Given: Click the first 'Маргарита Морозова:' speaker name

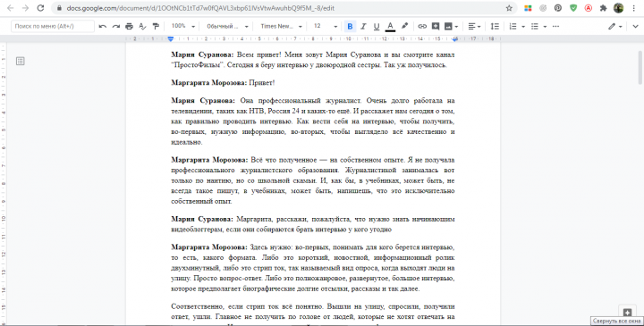Looking at the screenshot, I should tap(209, 83).
